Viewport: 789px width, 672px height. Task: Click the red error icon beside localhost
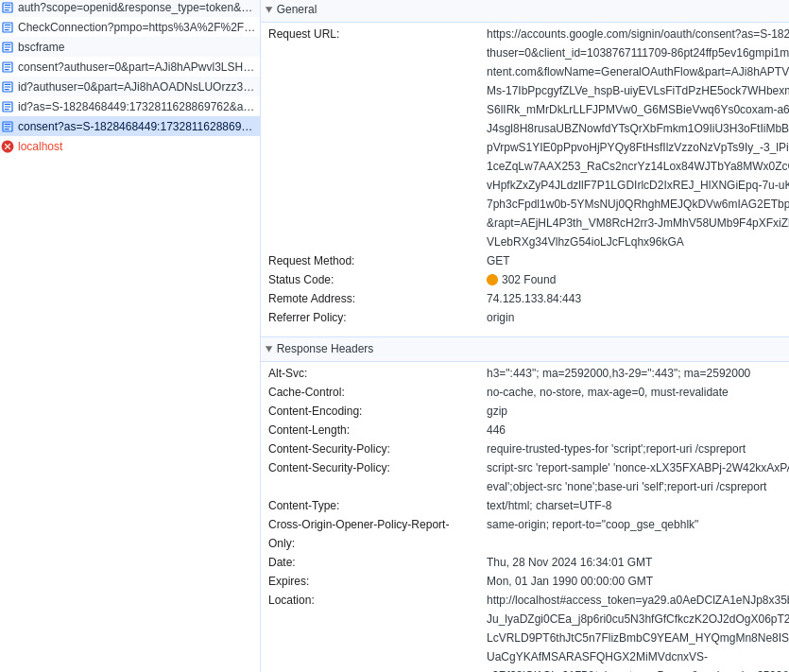pyautogui.click(x=8, y=146)
